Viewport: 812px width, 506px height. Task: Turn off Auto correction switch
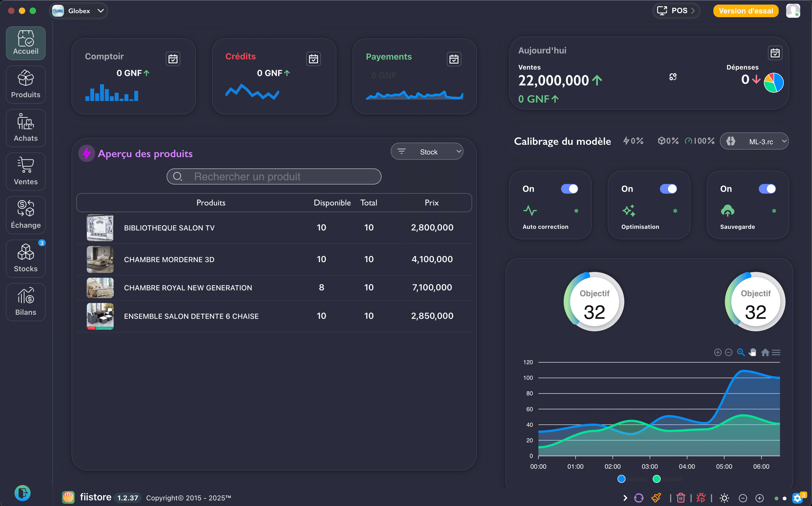(569, 189)
